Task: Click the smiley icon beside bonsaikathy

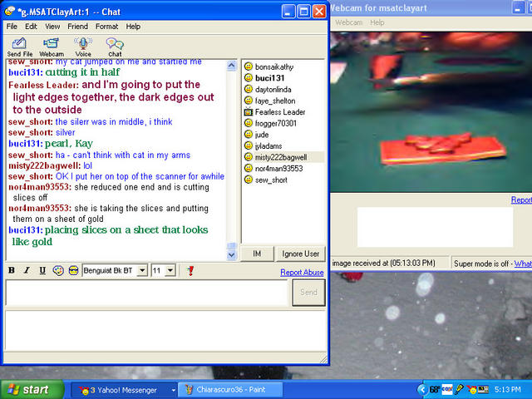Action: coord(249,66)
